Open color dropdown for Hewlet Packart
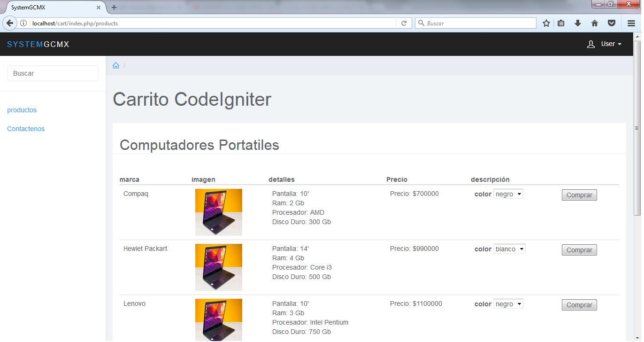 (509, 249)
